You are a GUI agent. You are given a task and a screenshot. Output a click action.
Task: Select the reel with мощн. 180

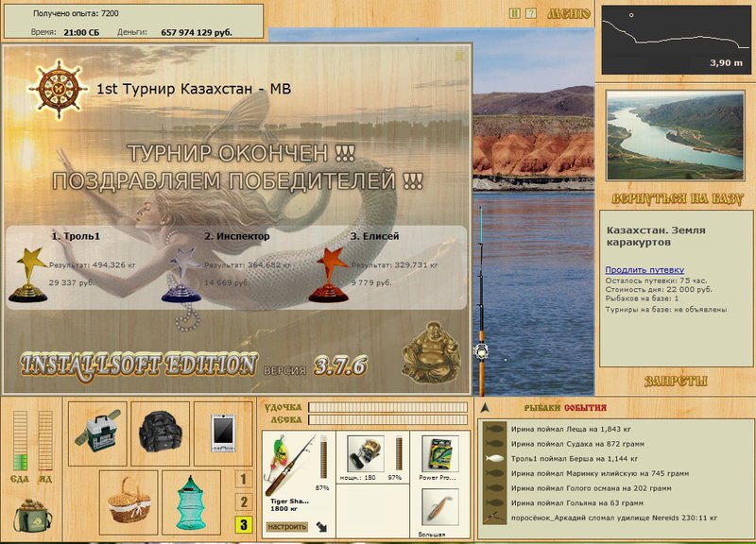coord(366,454)
